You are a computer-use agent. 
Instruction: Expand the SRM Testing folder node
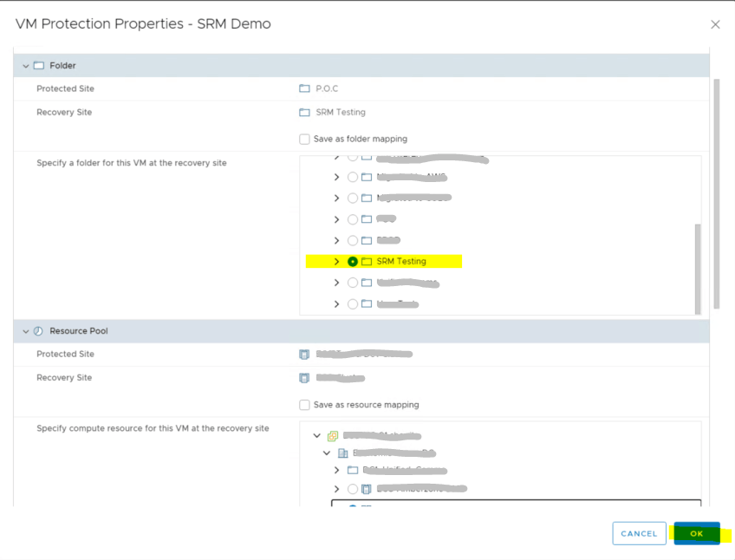click(x=337, y=261)
